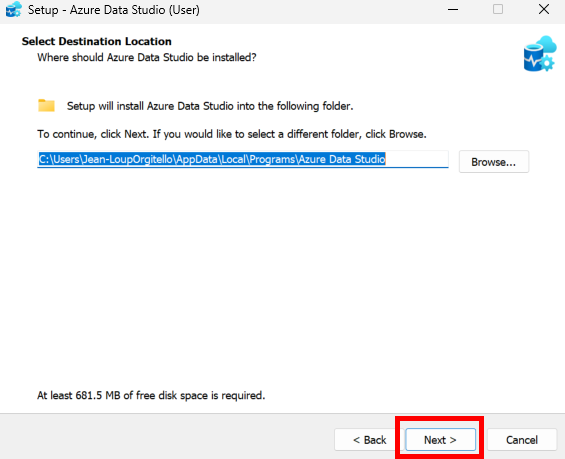Click the Azure Data Studio logo in header
Viewport: 565px width, 459px height.
[540, 54]
